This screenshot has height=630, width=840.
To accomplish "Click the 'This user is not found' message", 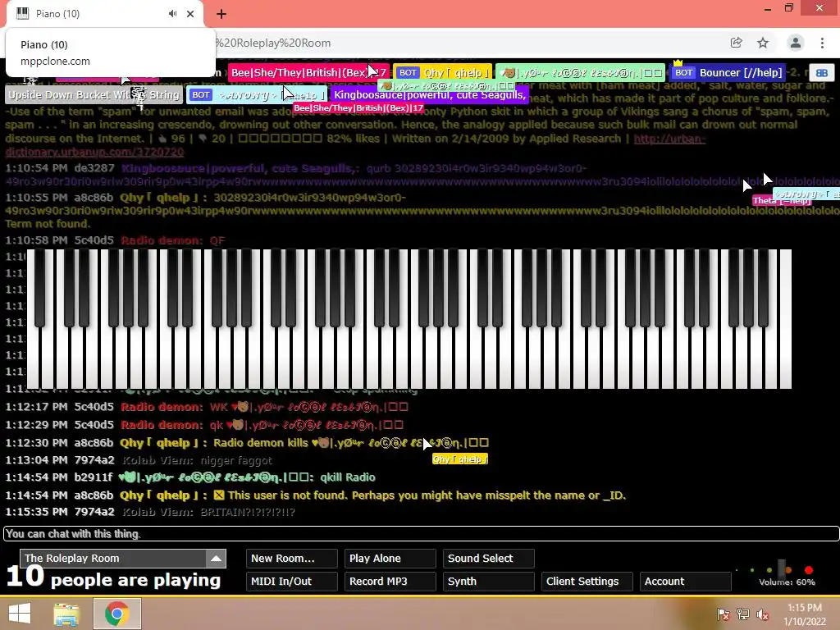I will (419, 495).
